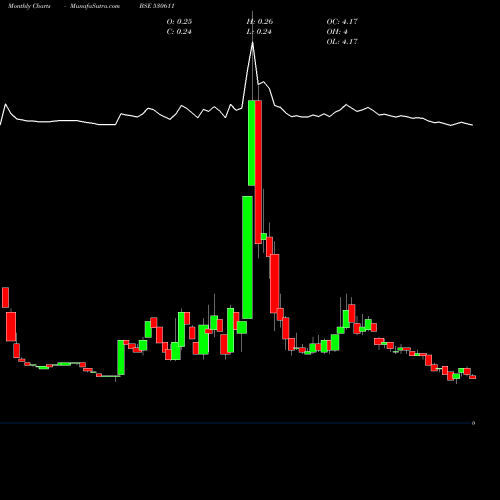This screenshot has height=500, width=500.
Task: Click the tall red candlestick after the peak
Action: [x=258, y=172]
